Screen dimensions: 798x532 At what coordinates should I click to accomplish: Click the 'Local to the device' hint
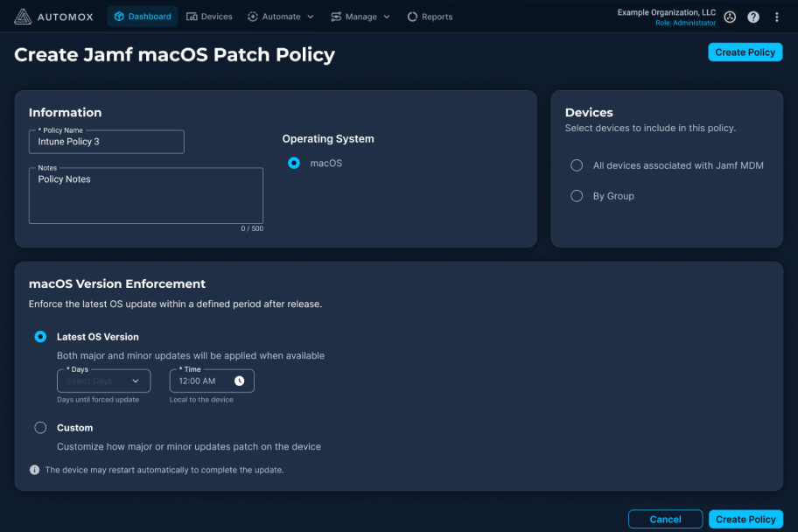pos(201,400)
